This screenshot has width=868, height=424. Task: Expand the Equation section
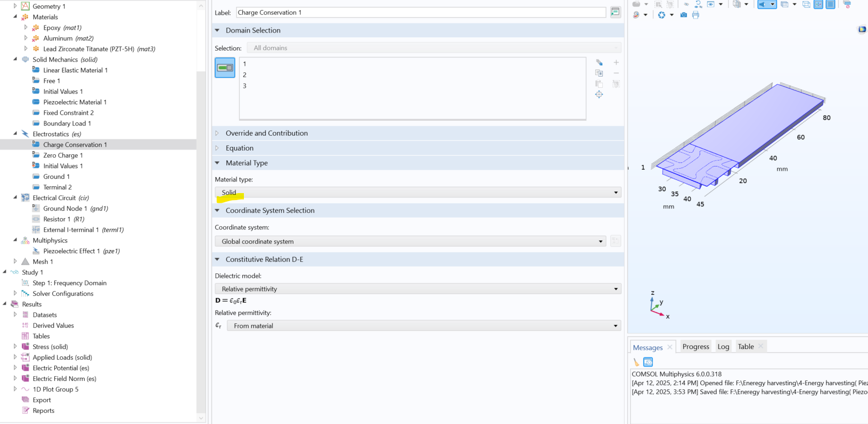[x=239, y=148]
